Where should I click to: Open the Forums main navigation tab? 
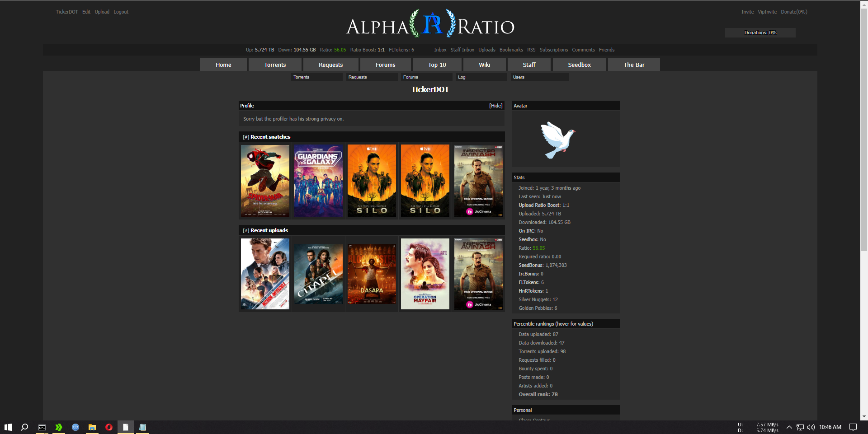[385, 65]
